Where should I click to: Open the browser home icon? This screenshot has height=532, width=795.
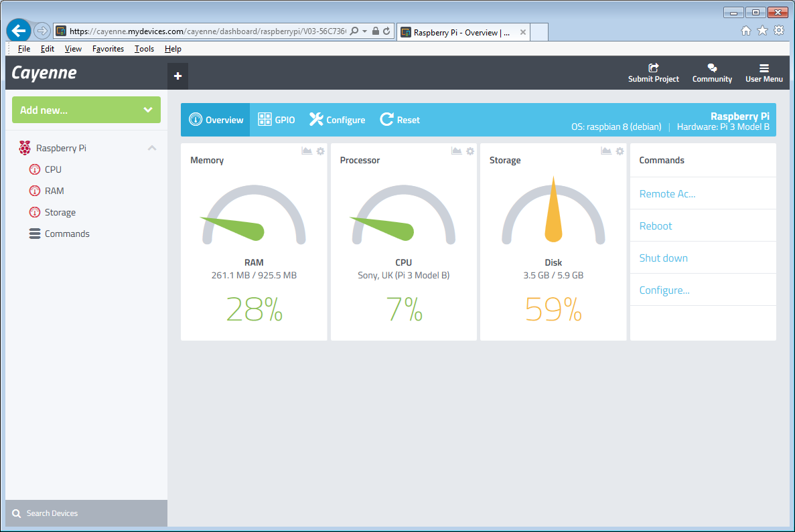pos(746,30)
